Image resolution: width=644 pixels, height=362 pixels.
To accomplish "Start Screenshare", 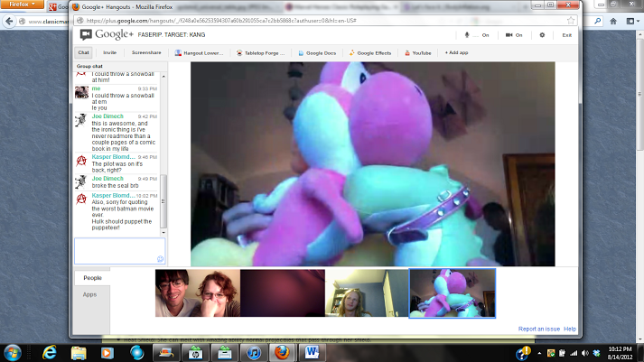I will click(146, 52).
